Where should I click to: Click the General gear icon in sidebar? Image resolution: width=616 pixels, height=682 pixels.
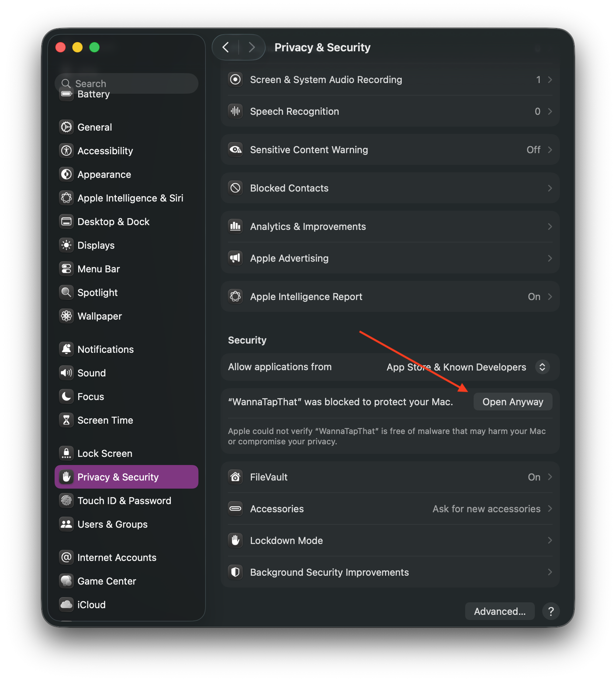[x=66, y=127]
